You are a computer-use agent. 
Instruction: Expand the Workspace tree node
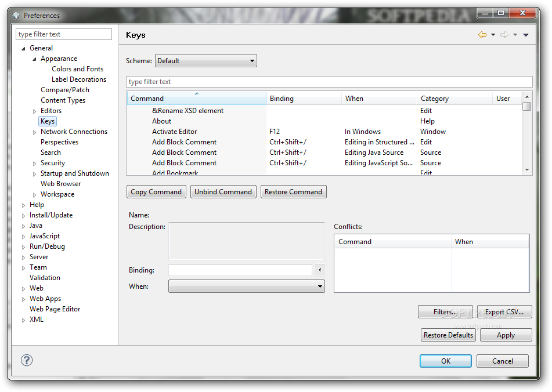(34, 195)
